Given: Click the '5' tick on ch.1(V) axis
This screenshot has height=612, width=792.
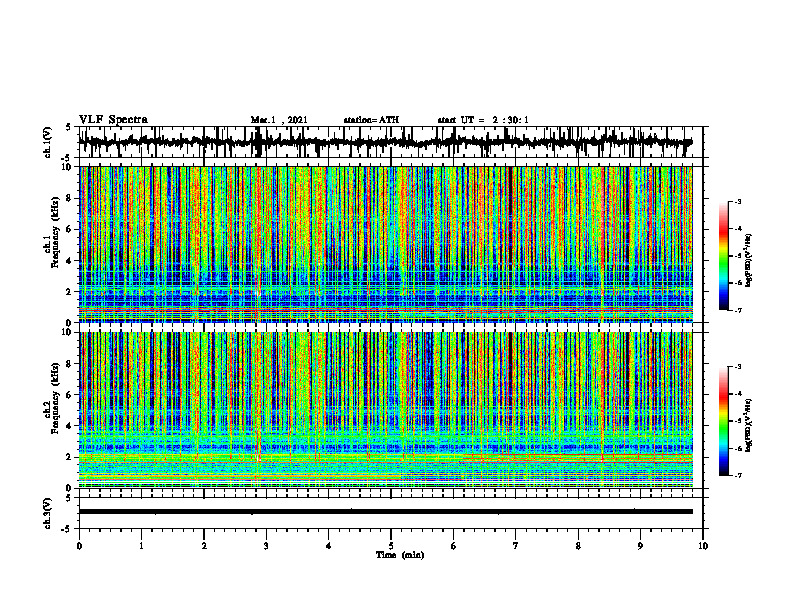Looking at the screenshot, I should 69,128.
